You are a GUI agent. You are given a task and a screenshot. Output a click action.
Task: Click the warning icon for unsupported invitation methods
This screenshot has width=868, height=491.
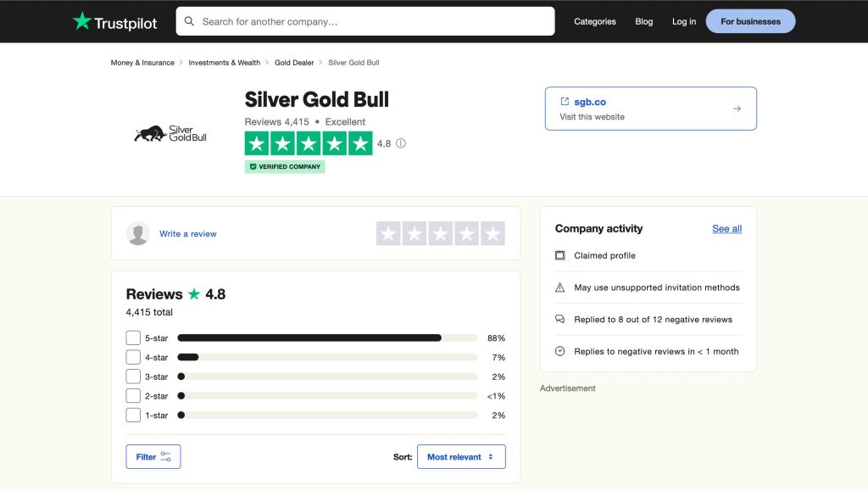click(559, 287)
